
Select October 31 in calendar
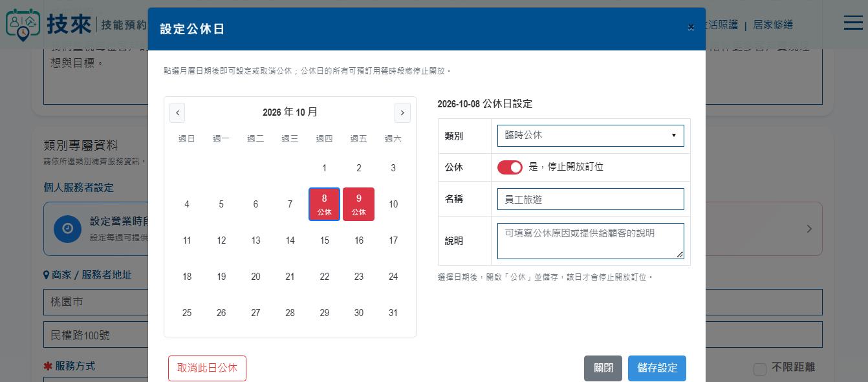[x=393, y=313]
